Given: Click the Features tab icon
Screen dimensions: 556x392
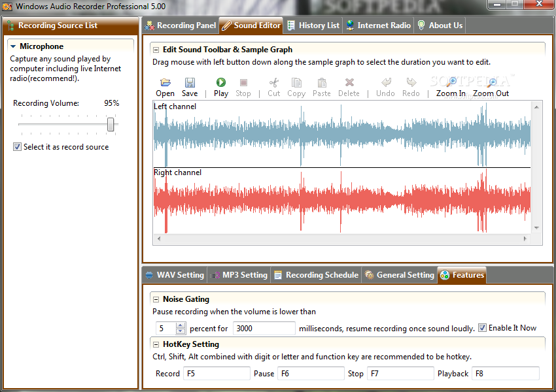Looking at the screenshot, I should click(445, 275).
